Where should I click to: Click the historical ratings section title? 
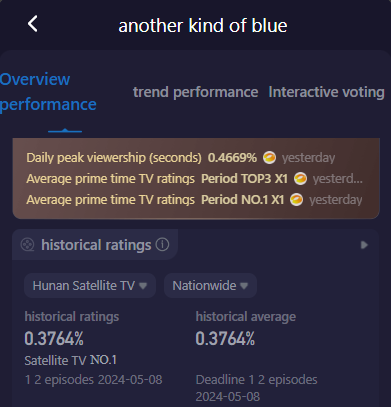click(x=96, y=245)
